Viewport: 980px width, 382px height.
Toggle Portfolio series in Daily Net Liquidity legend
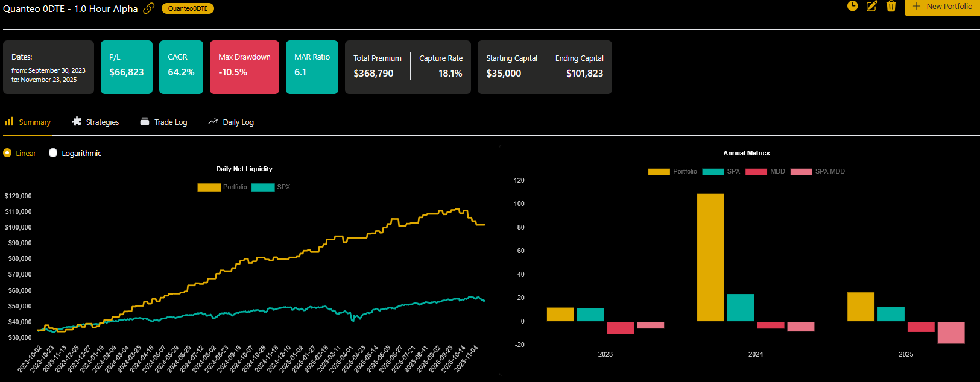coord(209,187)
